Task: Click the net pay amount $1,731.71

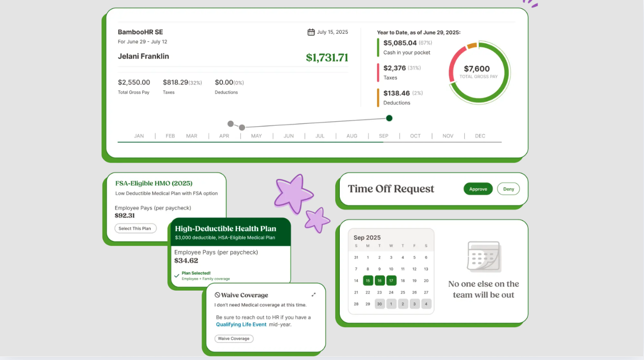Action: coord(327,58)
